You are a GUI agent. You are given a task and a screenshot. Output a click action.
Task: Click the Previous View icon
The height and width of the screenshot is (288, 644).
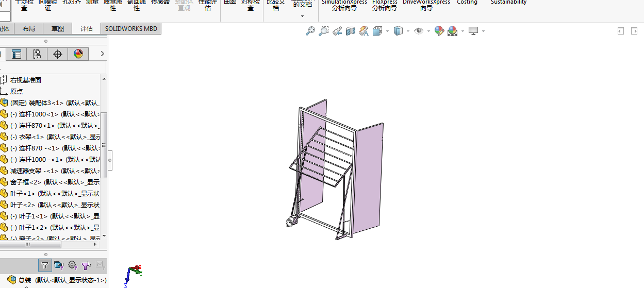337,31
